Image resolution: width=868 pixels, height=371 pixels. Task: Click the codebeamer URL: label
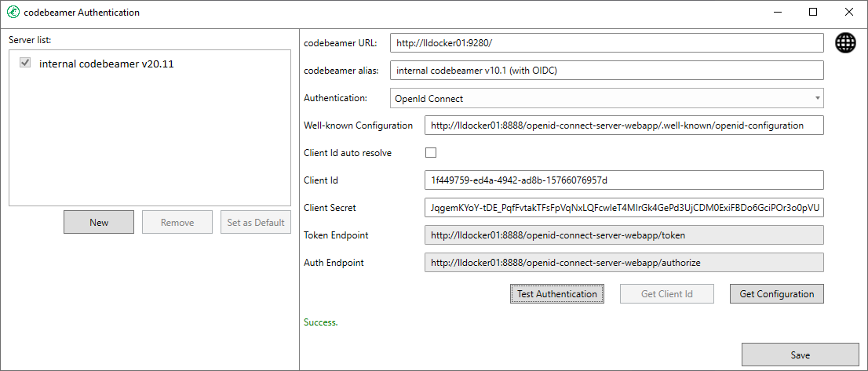tap(341, 43)
